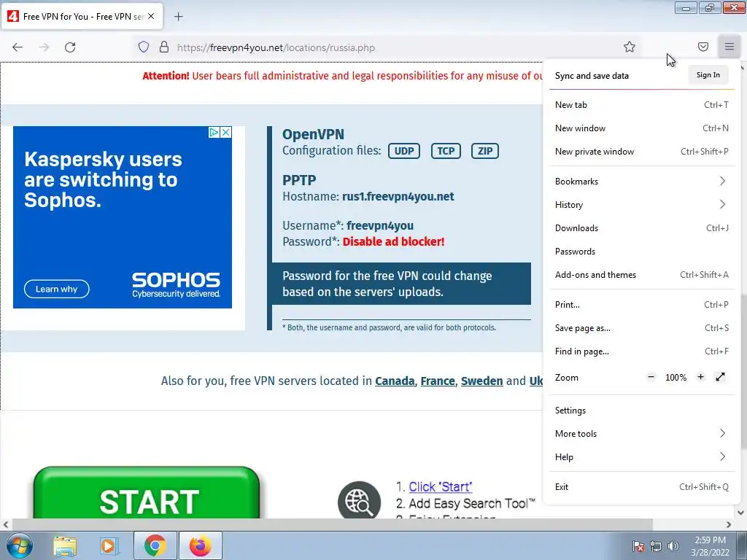This screenshot has height=560, width=747.
Task: Decrease zoom with minus button
Action: 651,377
